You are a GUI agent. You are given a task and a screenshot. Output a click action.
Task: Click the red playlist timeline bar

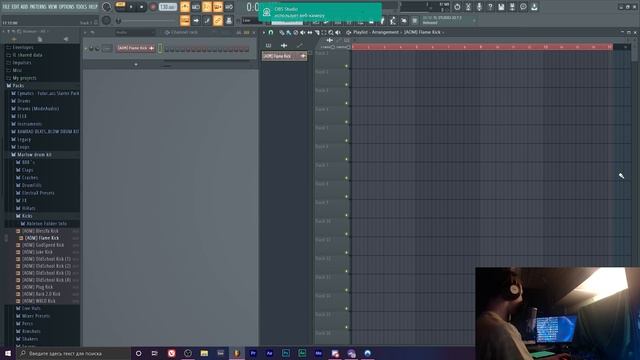click(x=482, y=47)
